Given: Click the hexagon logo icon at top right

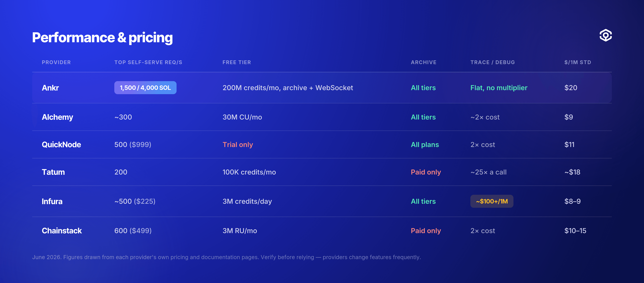Looking at the screenshot, I should tap(605, 35).
